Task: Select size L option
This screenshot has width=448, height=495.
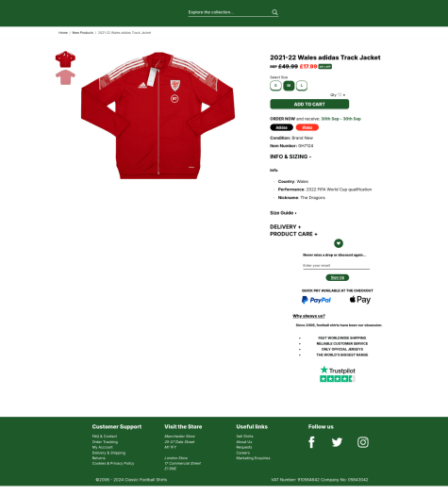Action: [302, 86]
